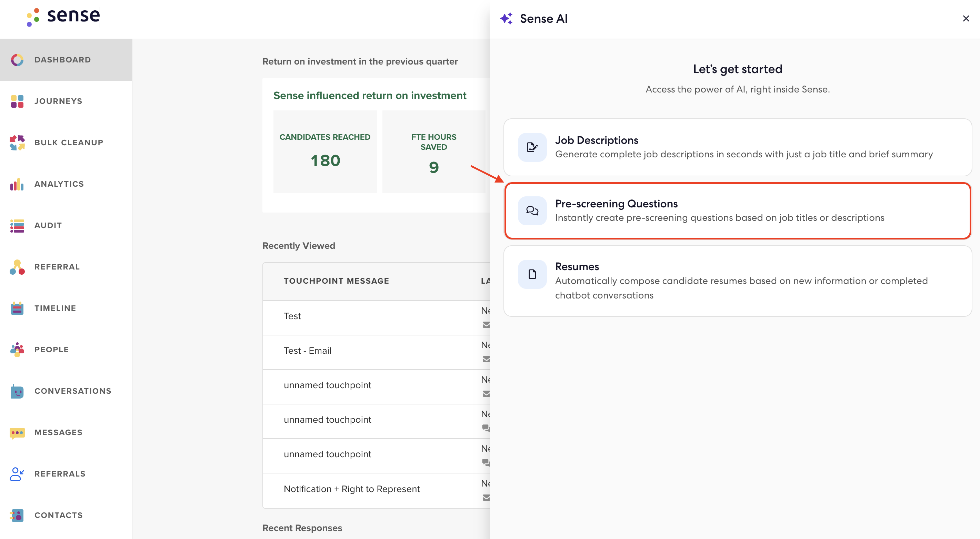Click the People group icon
This screenshot has height=539, width=980.
[x=17, y=350]
